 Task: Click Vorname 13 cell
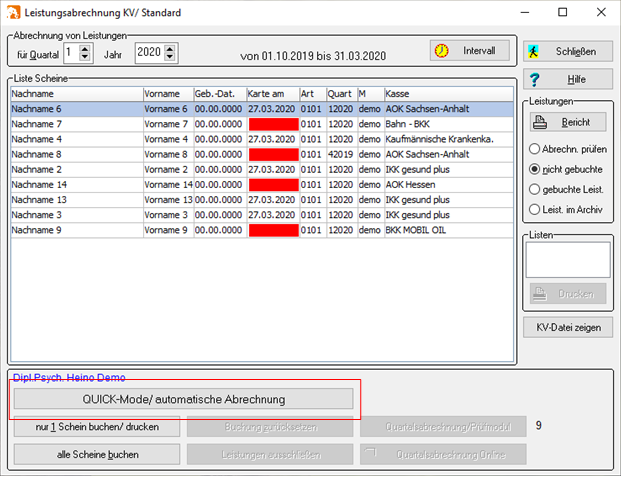(x=168, y=199)
